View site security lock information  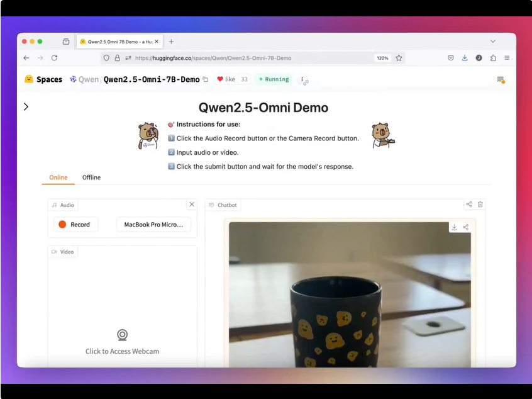(118, 58)
